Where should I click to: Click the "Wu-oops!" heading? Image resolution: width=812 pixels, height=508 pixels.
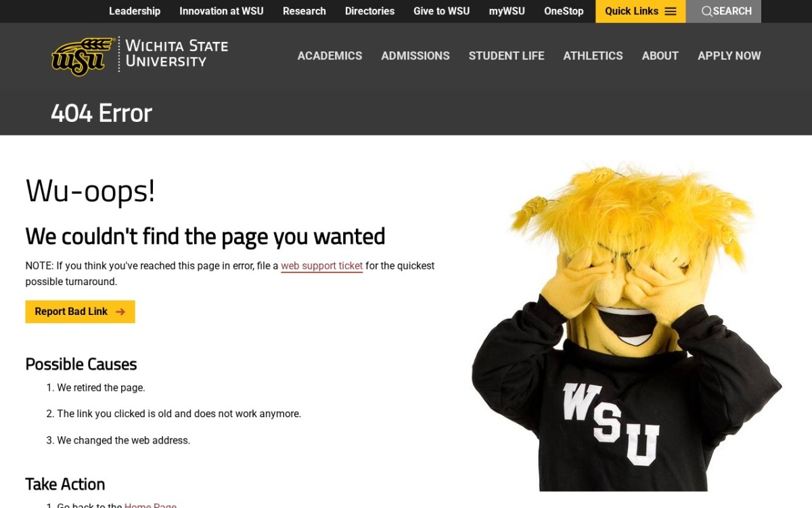coord(91,190)
